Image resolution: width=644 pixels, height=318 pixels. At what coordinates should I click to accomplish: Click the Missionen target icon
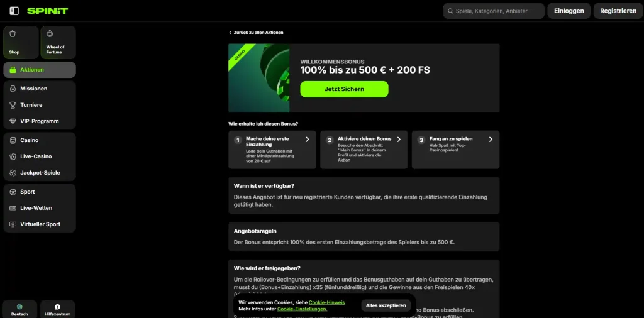[x=13, y=89]
